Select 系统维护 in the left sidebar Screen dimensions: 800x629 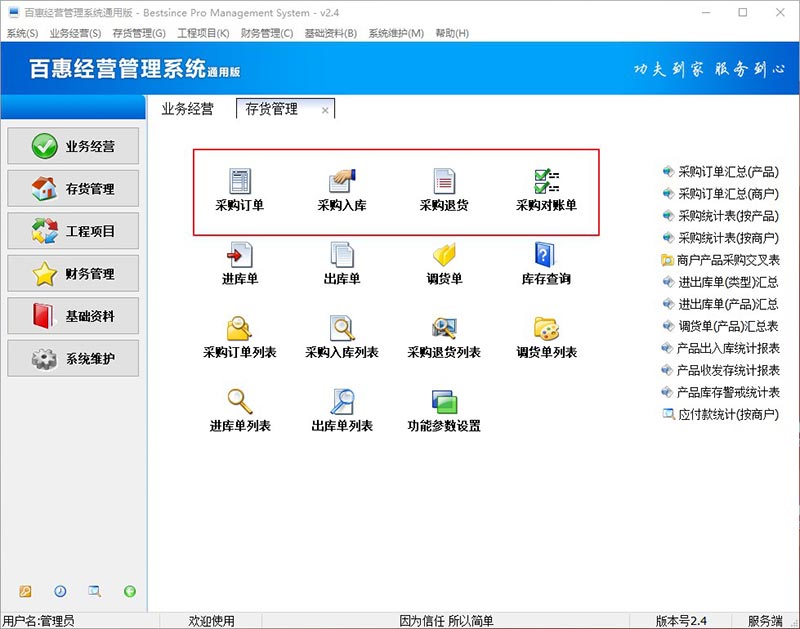[73, 358]
